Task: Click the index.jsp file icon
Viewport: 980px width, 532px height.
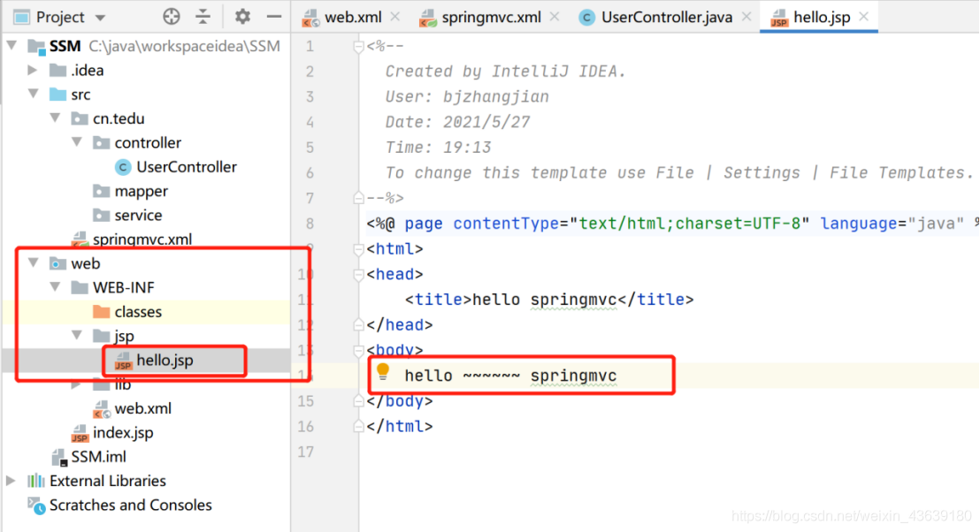Action: click(x=80, y=433)
